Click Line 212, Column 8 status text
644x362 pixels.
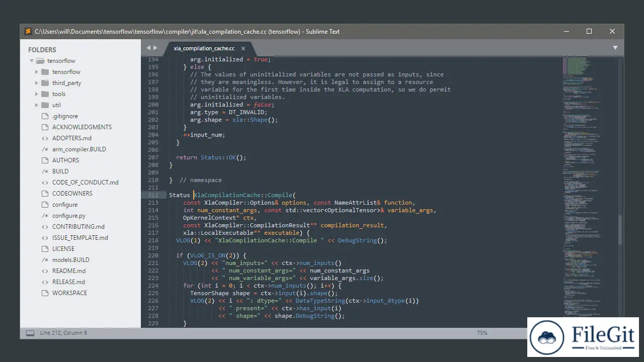click(63, 333)
